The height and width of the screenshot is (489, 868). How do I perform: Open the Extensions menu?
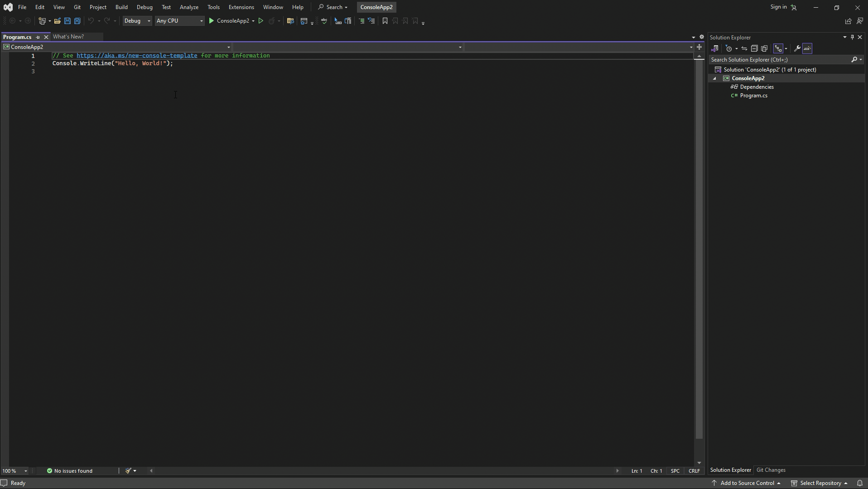(x=241, y=7)
